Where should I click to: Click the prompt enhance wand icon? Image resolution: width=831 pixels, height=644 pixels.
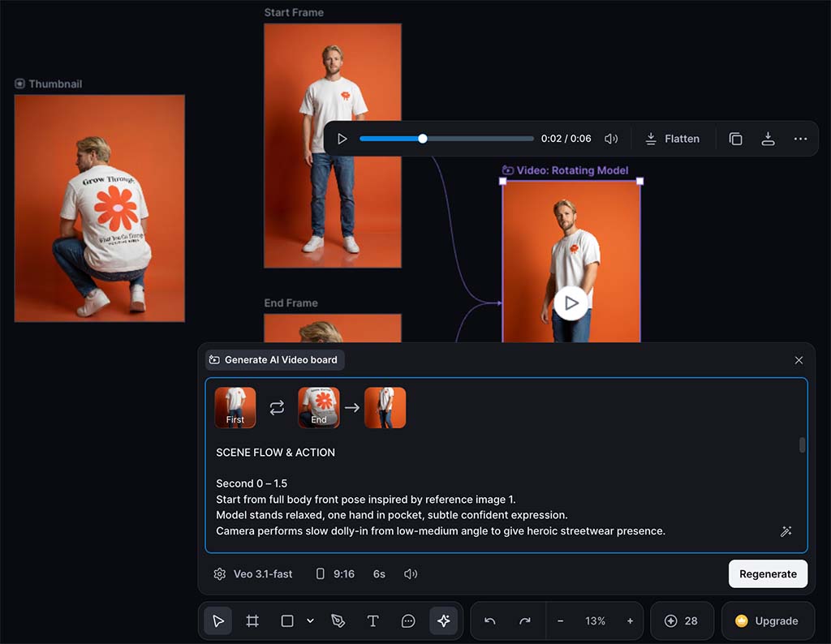pyautogui.click(x=786, y=531)
